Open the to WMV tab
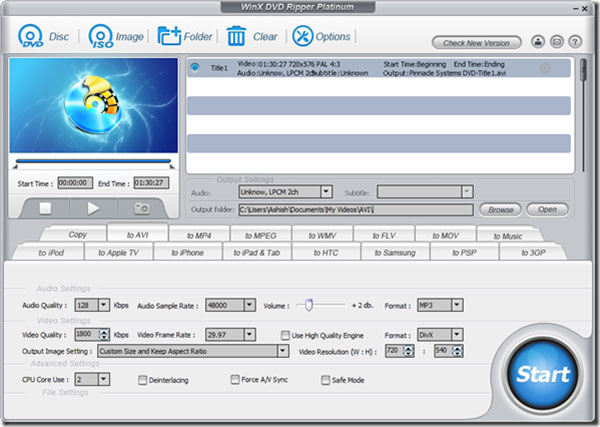Viewport: 600px width, 427px height. click(322, 235)
